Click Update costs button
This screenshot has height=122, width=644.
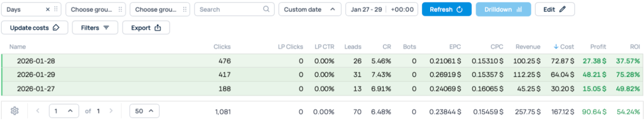(x=34, y=28)
